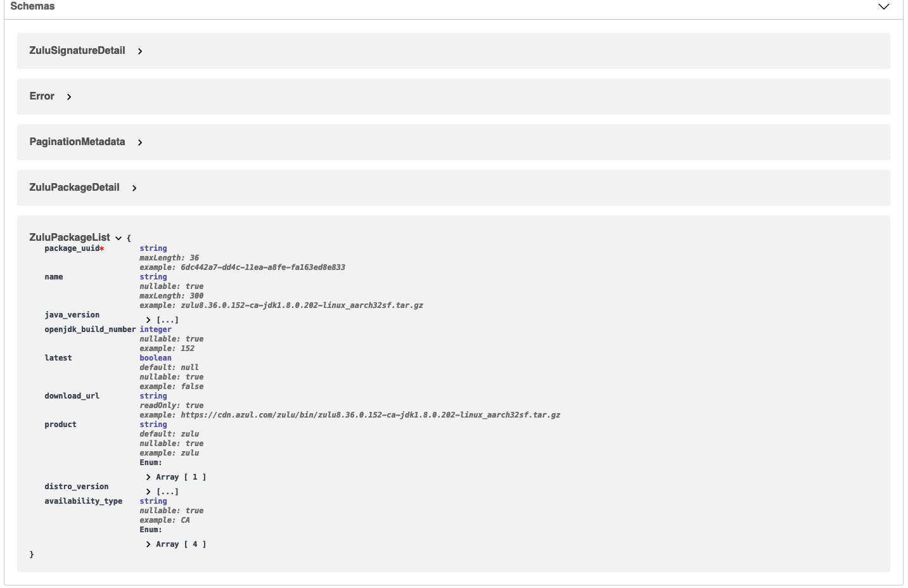
Task: Click the arrow beside java_version [...]
Action: [x=148, y=320]
